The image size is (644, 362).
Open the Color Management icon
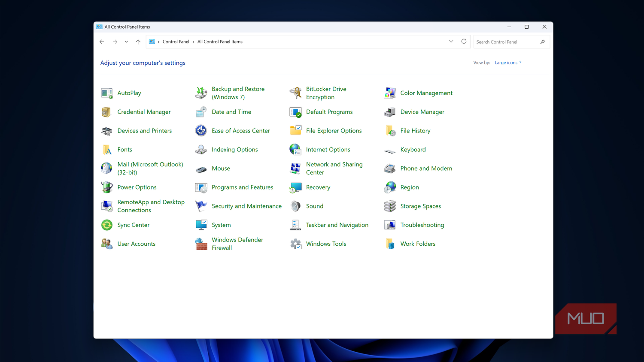(390, 93)
